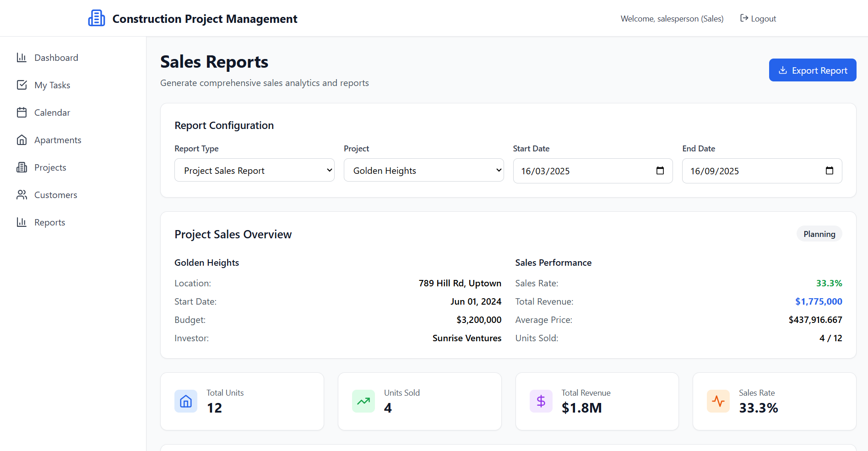
Task: Open the Start Date calendar picker icon
Action: click(660, 171)
